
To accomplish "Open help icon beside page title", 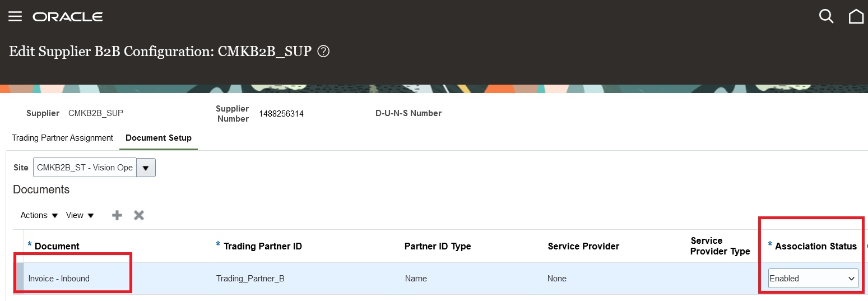I will pos(323,52).
